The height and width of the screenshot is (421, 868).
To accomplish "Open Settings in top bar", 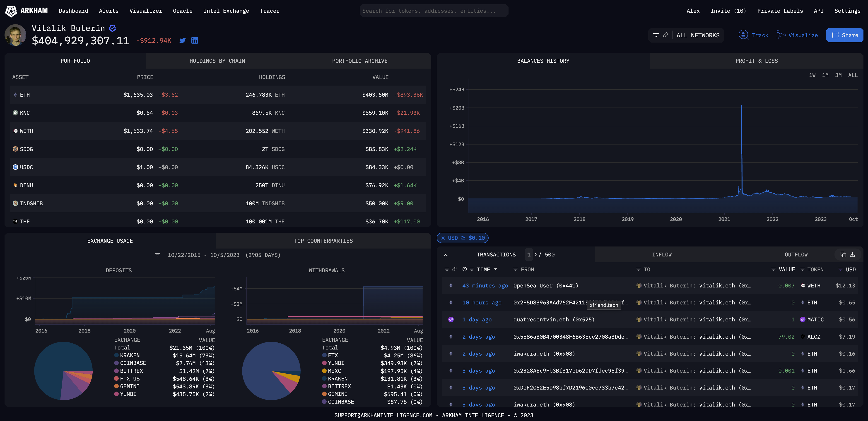I will pyautogui.click(x=847, y=11).
